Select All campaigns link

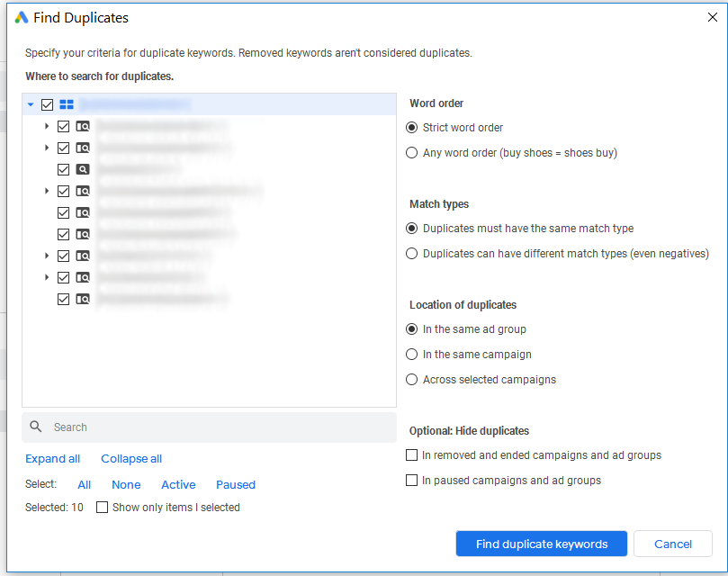[x=84, y=484]
